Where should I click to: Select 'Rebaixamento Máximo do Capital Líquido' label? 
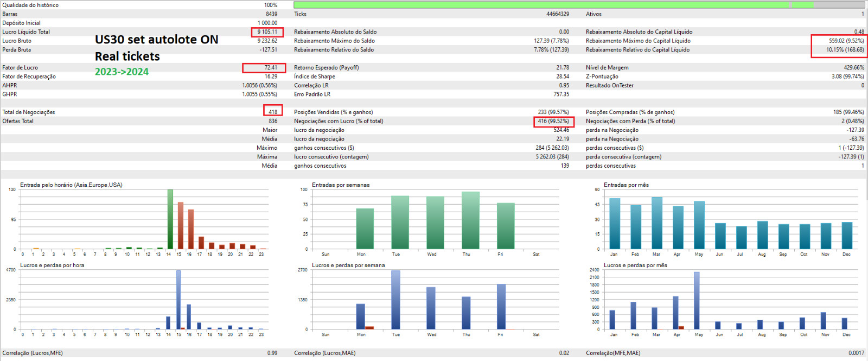tap(638, 41)
